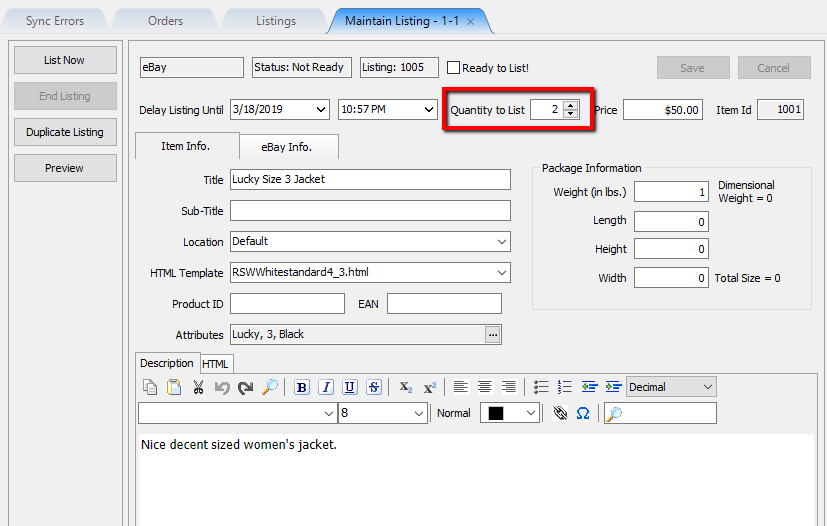Click the Paste clipboard icon
The width and height of the screenshot is (827, 526).
point(174,387)
